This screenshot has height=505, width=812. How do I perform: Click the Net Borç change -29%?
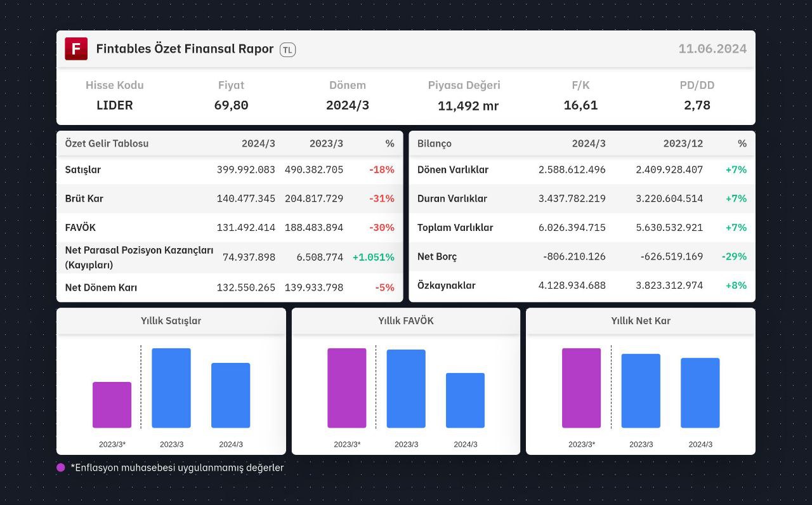[734, 257]
